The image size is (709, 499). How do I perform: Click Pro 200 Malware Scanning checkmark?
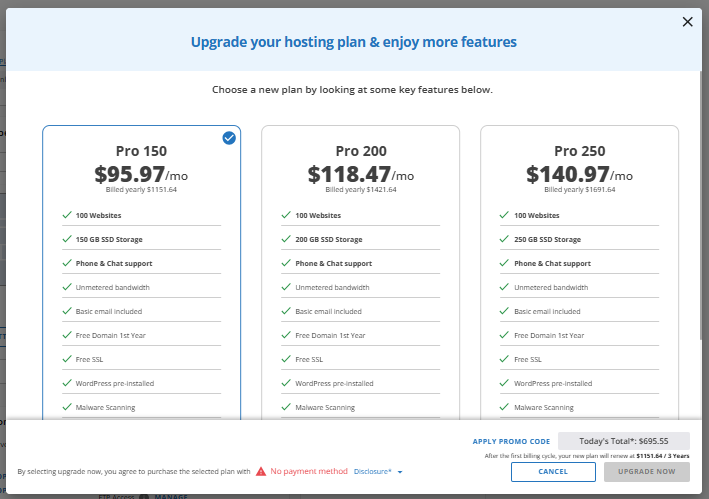286,407
